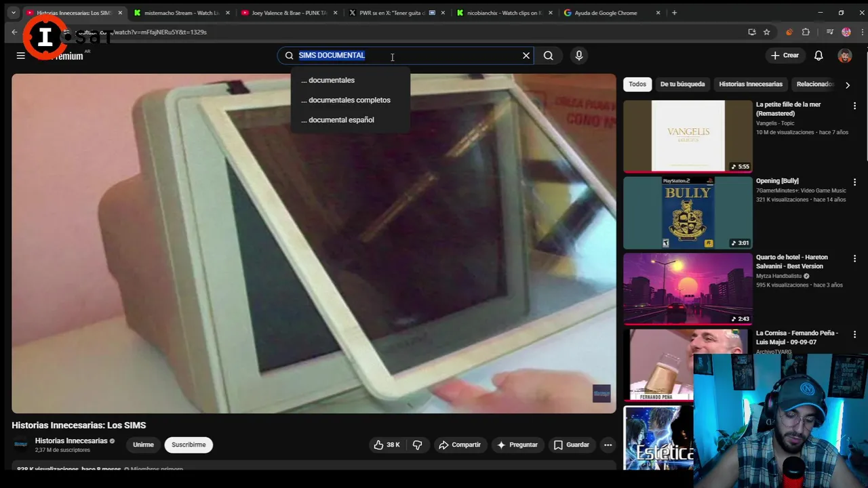
Task: Click the main video player
Action: 314,243
